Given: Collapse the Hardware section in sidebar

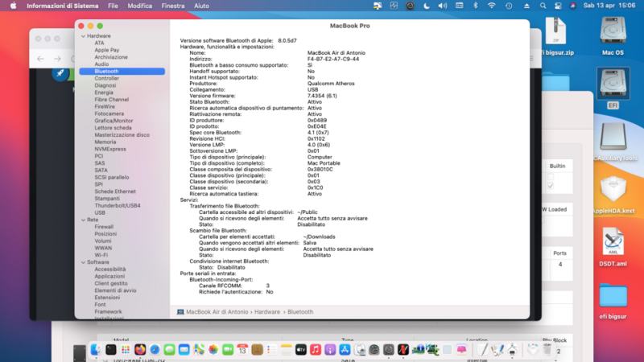Looking at the screenshot, I should [x=84, y=36].
